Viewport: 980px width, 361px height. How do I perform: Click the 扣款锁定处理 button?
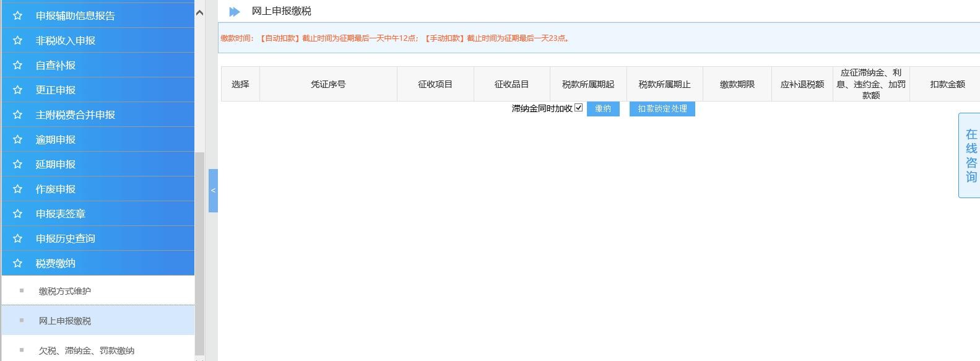coord(662,109)
